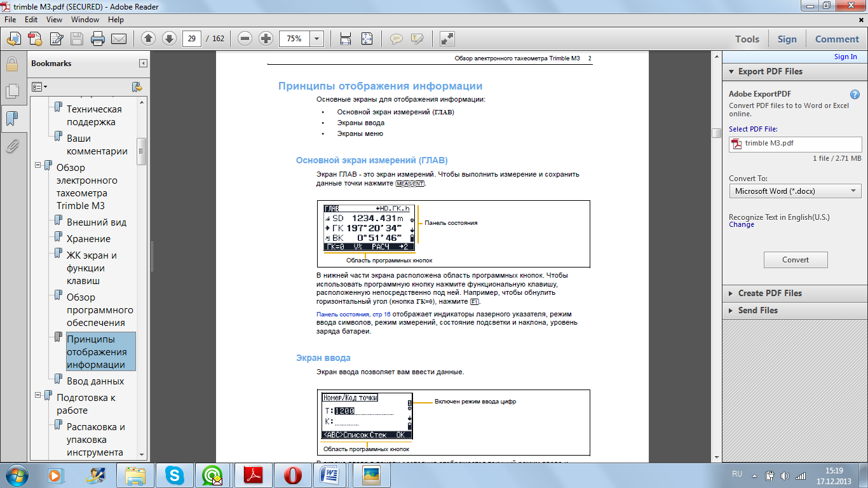868x488 pixels.
Task: Click the system tray volume icon
Action: (x=785, y=475)
